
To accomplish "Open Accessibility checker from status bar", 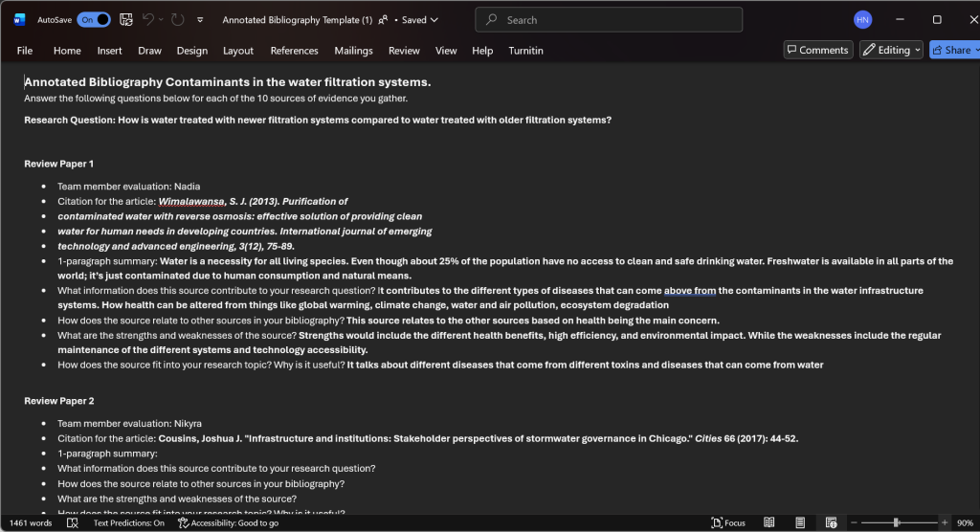I will 228,523.
